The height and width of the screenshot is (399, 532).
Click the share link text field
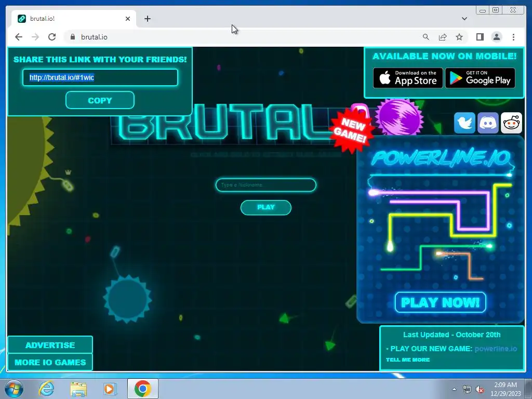(x=100, y=77)
